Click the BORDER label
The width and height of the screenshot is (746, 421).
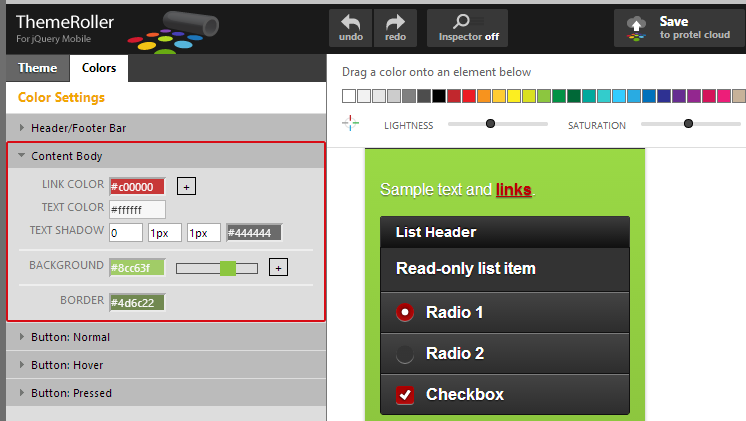(x=82, y=300)
